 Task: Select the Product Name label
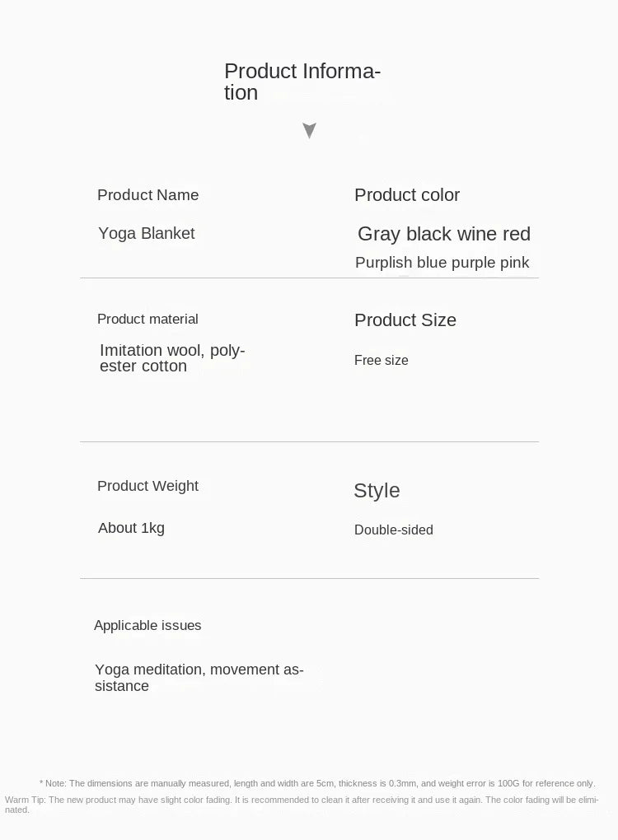pos(148,195)
